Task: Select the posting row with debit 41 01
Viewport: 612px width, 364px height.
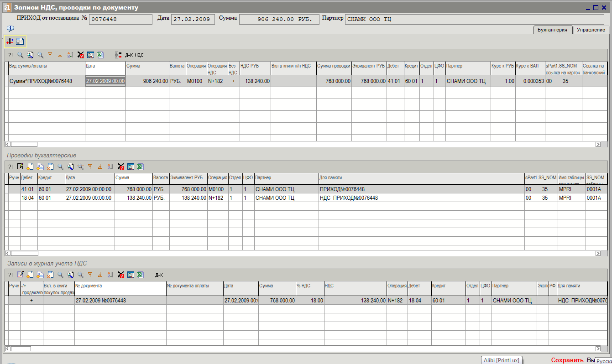Action: click(x=306, y=189)
